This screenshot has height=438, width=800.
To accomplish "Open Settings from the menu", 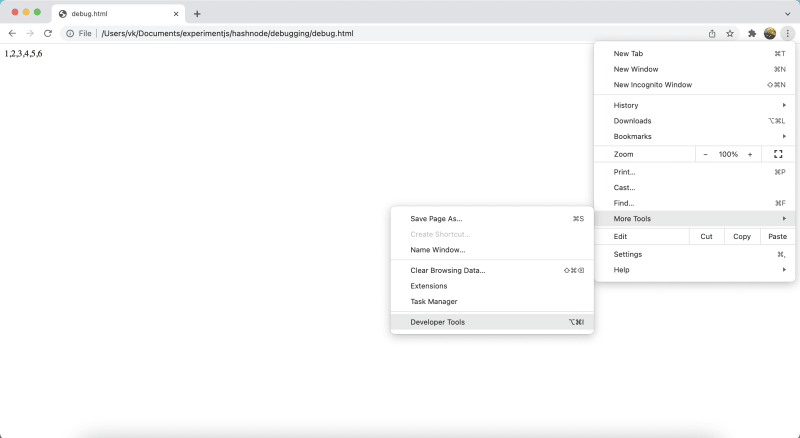I will pyautogui.click(x=694, y=254).
